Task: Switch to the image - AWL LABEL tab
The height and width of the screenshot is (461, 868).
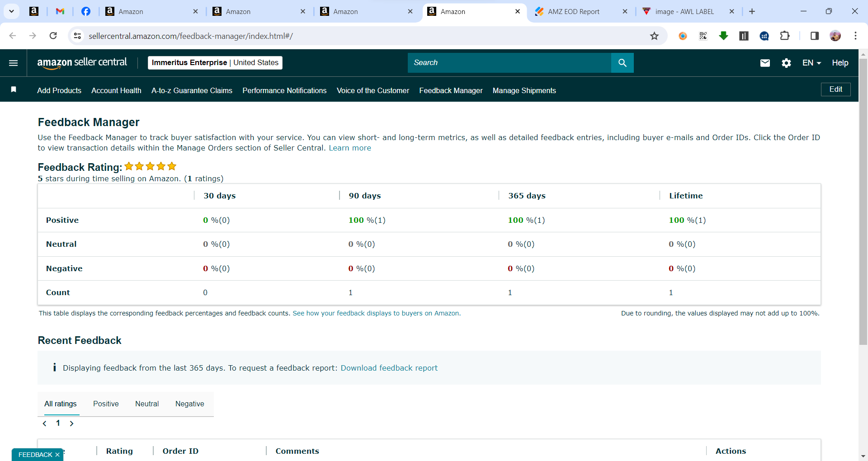Action: [684, 12]
